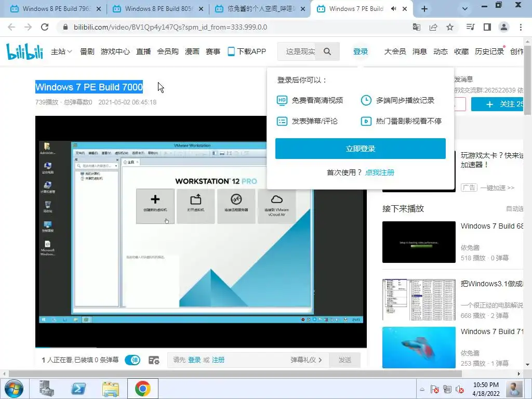The height and width of the screenshot is (399, 532).
Task: Open the Windows Start button
Action: (14, 389)
